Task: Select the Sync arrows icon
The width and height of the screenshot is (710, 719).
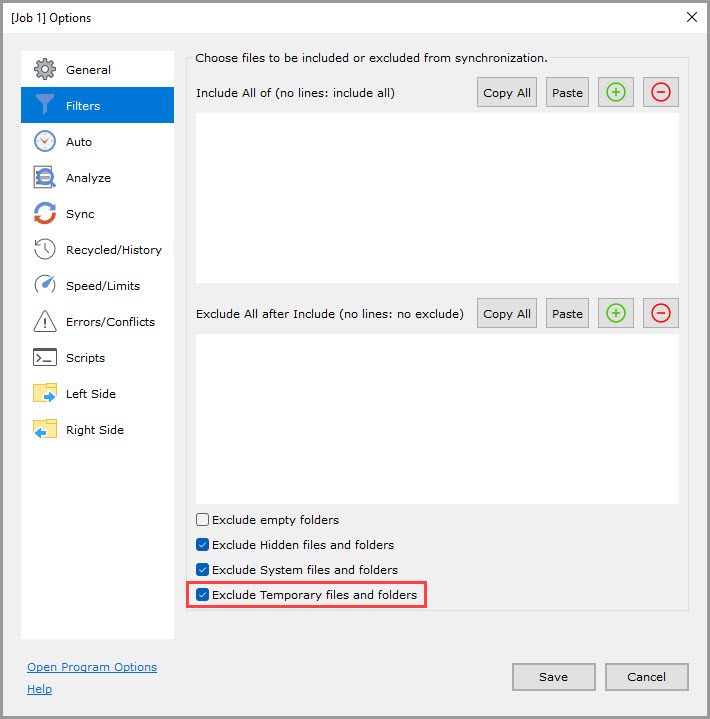Action: [x=45, y=214]
